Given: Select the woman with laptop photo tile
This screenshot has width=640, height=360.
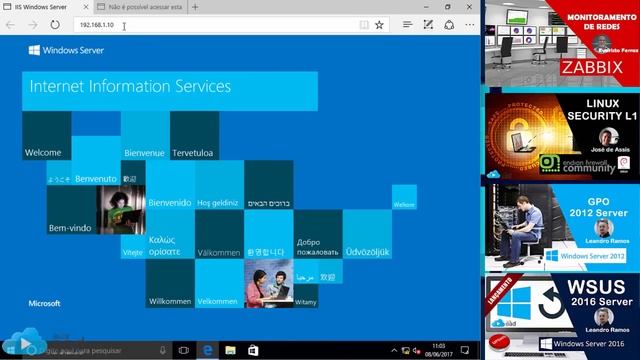Looking at the screenshot, I should (x=121, y=210).
